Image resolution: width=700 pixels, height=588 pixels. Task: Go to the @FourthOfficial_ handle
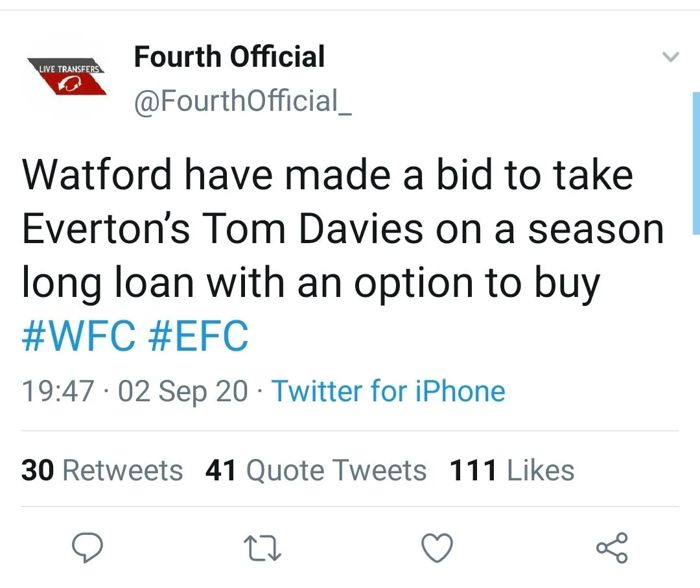[x=242, y=100]
